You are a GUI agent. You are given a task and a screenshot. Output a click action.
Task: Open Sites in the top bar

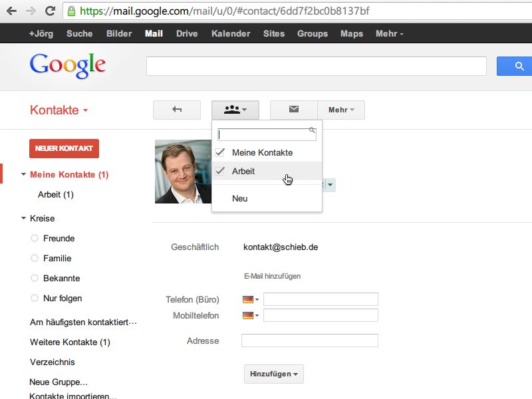click(x=274, y=34)
